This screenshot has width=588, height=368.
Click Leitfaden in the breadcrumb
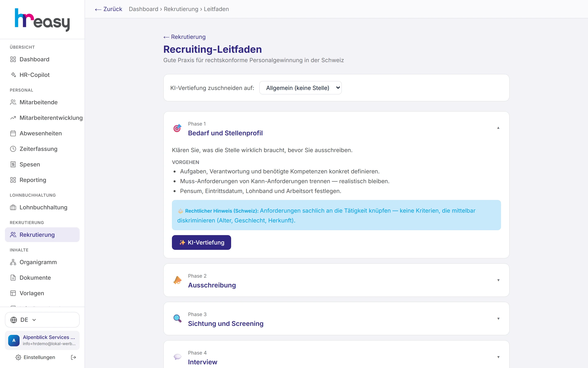tap(216, 9)
